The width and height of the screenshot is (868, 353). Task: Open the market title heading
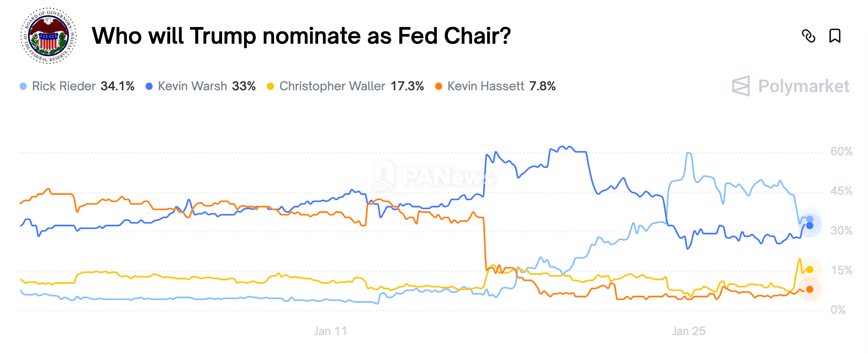point(301,36)
